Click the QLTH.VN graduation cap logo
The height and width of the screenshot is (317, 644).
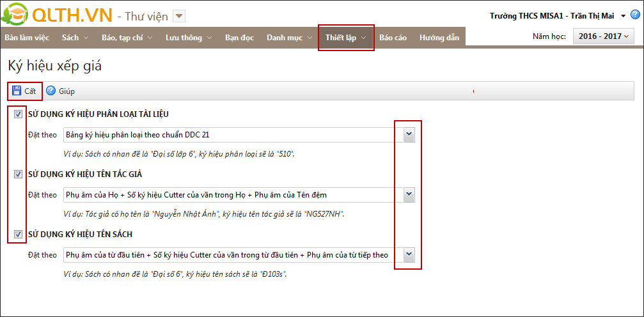tap(14, 14)
